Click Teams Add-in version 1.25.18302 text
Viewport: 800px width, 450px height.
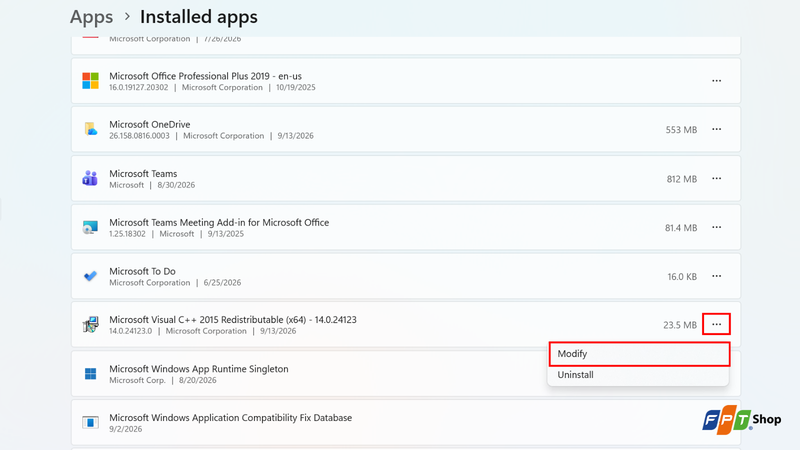[127, 234]
